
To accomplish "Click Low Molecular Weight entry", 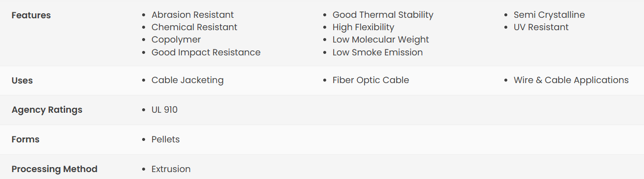I will click(380, 40).
